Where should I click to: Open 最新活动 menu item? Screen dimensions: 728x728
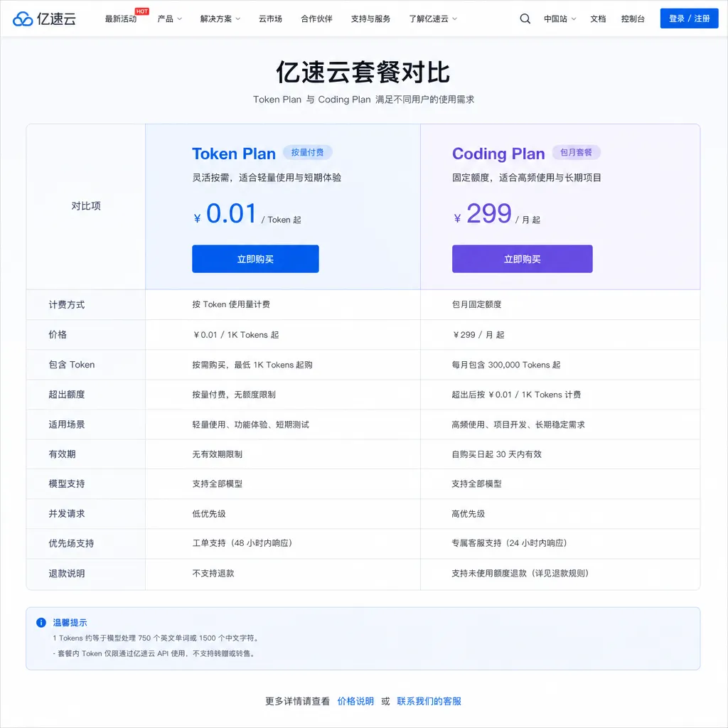point(121,19)
